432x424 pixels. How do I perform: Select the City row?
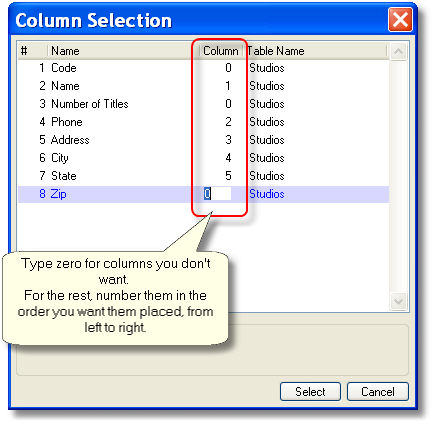click(x=203, y=158)
